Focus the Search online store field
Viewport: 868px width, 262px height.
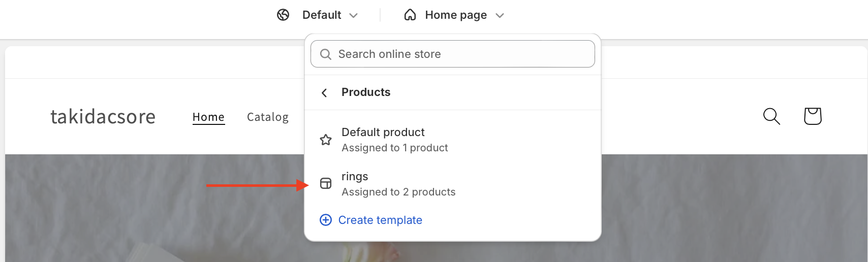pos(457,54)
